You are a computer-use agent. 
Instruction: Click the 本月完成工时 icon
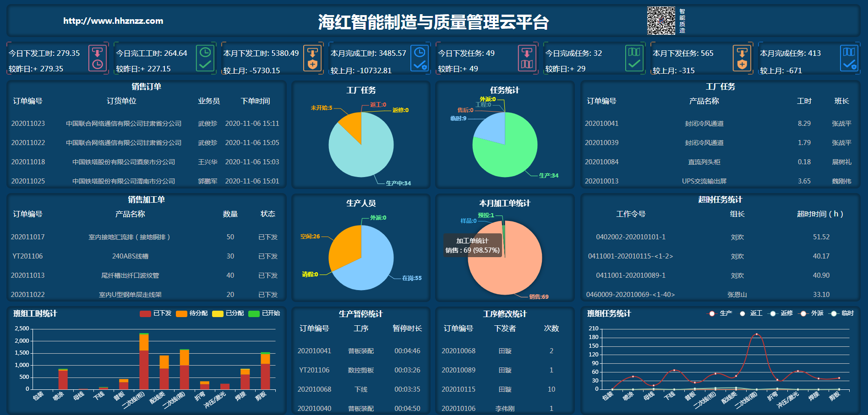(x=420, y=58)
